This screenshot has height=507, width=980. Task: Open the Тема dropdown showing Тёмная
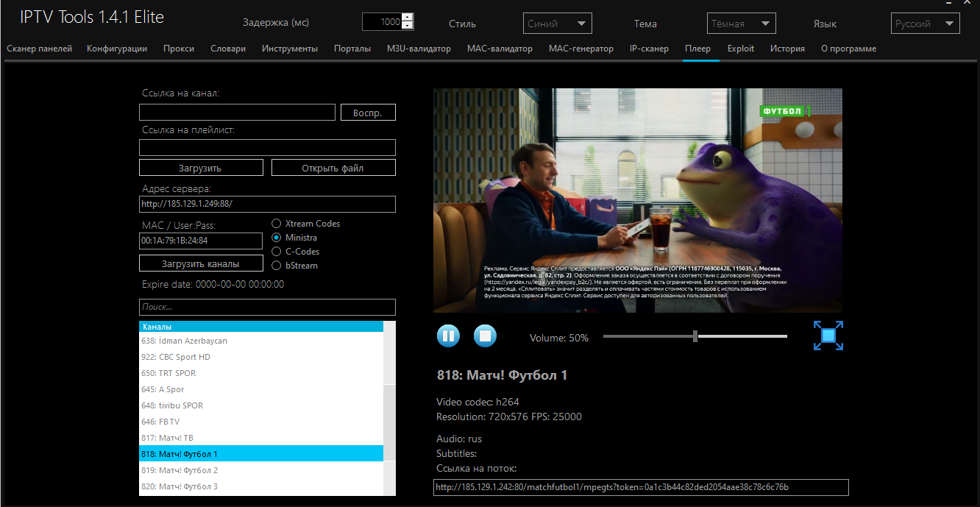pos(742,24)
